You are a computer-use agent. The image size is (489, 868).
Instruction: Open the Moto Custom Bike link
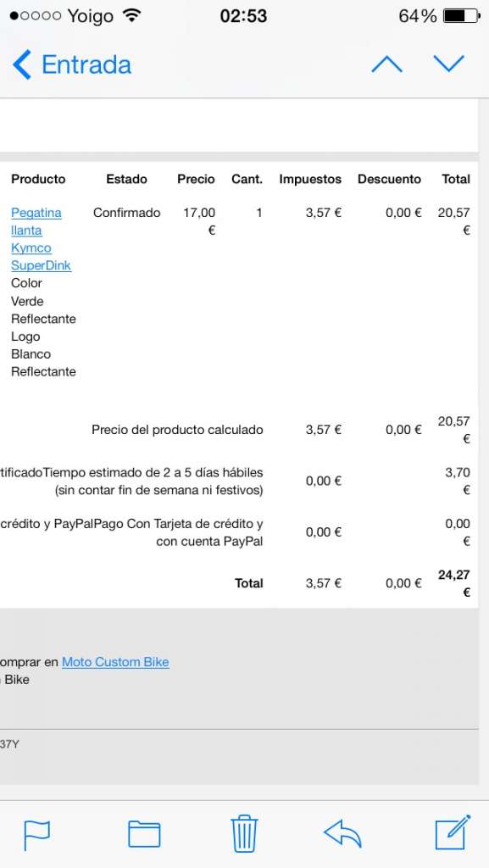115,662
